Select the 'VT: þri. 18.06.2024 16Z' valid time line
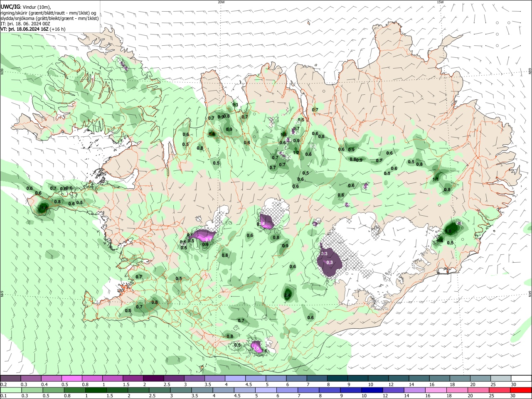The height and width of the screenshot is (399, 532). [x=33, y=30]
